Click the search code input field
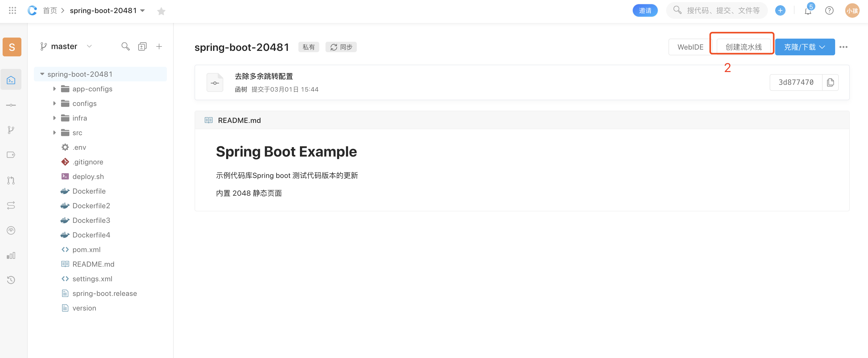868x358 pixels. click(723, 10)
